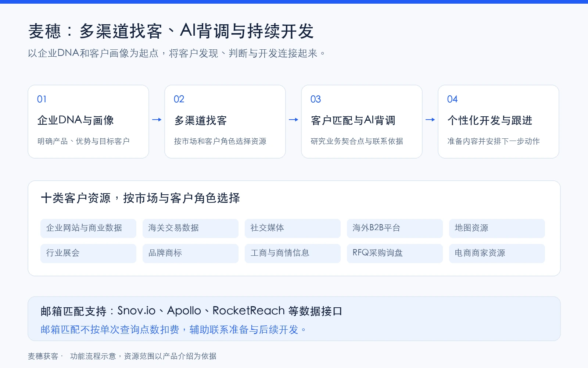
Task: Click the text 按市场和客户角色选择资源
Action: pyautogui.click(x=220, y=141)
